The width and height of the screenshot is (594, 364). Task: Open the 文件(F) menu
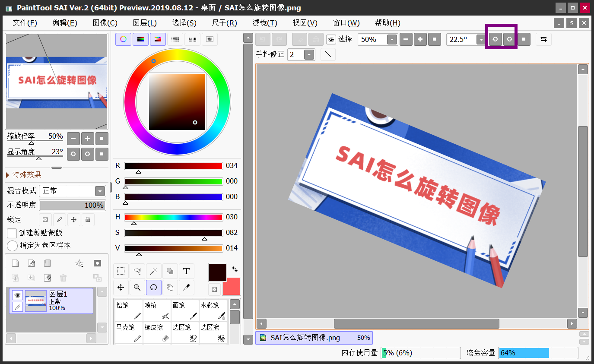[x=25, y=23]
